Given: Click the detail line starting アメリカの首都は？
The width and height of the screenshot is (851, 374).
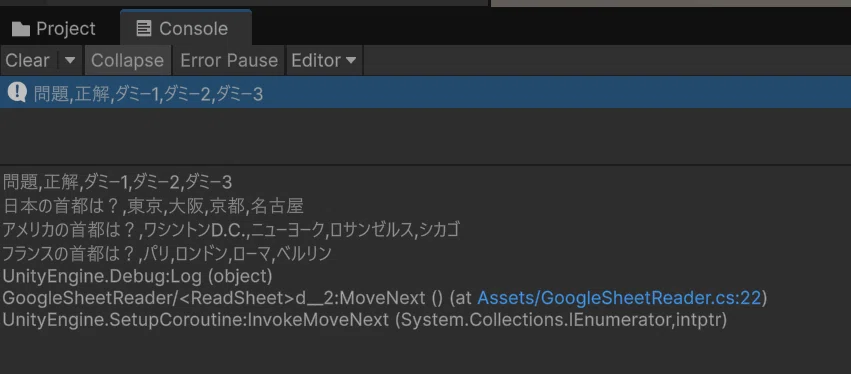Looking at the screenshot, I should [x=231, y=230].
